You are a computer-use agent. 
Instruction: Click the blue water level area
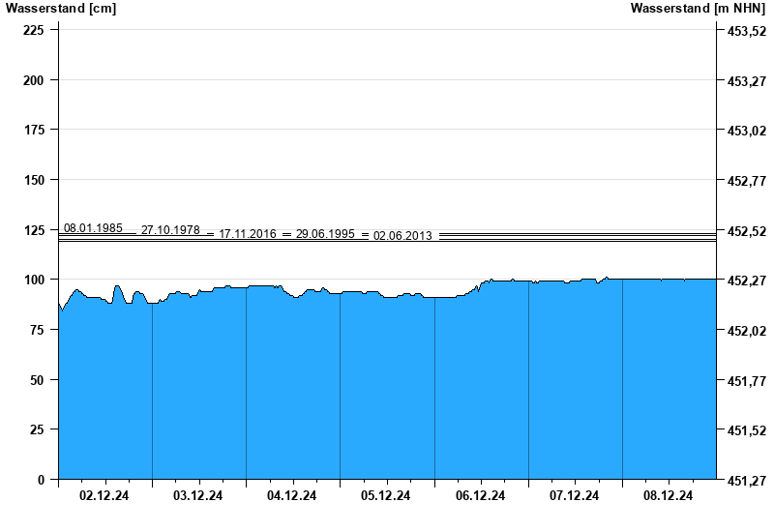pyautogui.click(x=387, y=387)
